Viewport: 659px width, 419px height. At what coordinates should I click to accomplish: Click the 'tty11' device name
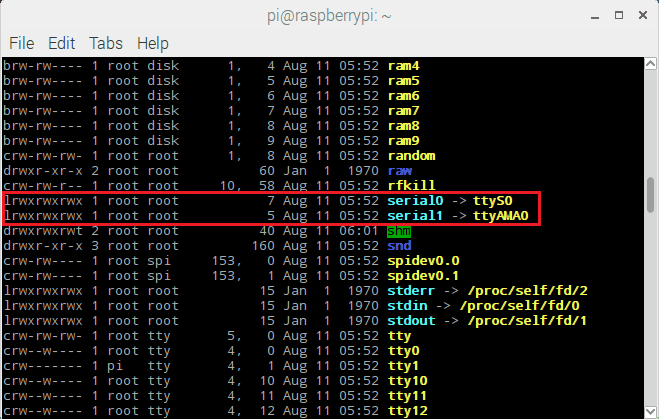tap(407, 396)
